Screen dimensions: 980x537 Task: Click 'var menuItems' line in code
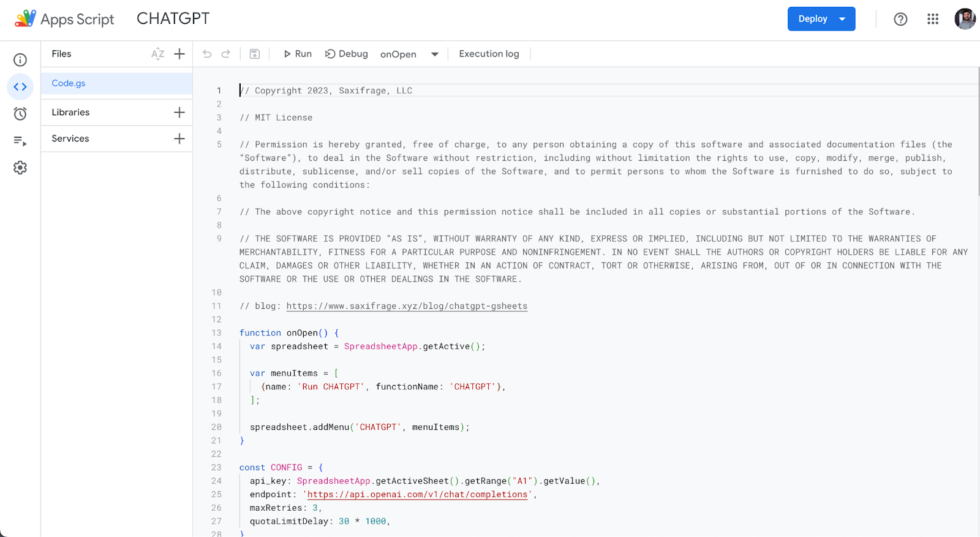294,373
